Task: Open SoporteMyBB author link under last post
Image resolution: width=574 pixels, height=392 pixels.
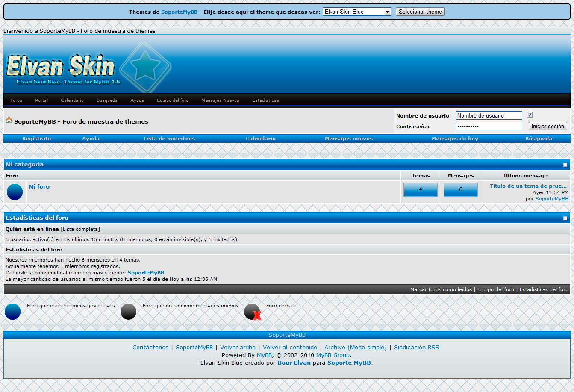Action: 552,199
